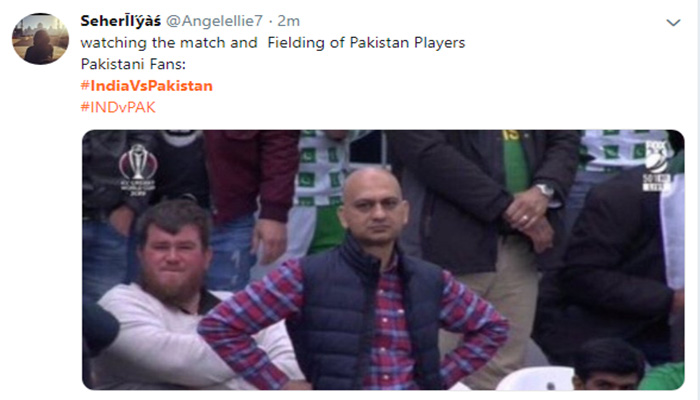Click the maroon jacket in photo
Viewport: 700px width, 400px height.
[x=252, y=174]
